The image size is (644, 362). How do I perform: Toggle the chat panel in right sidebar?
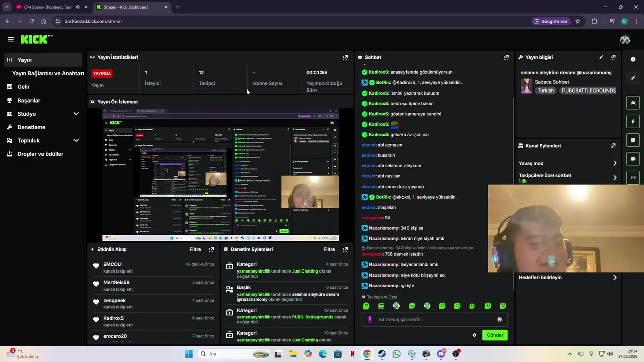633,159
